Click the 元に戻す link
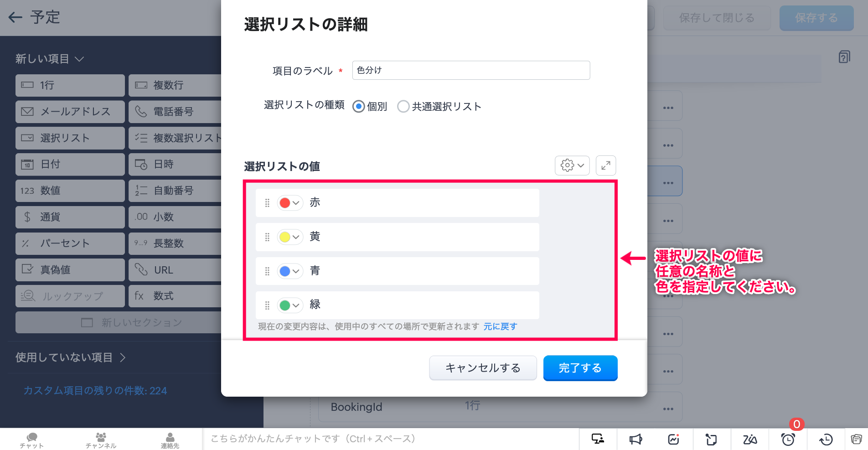The image size is (868, 450). (x=500, y=326)
